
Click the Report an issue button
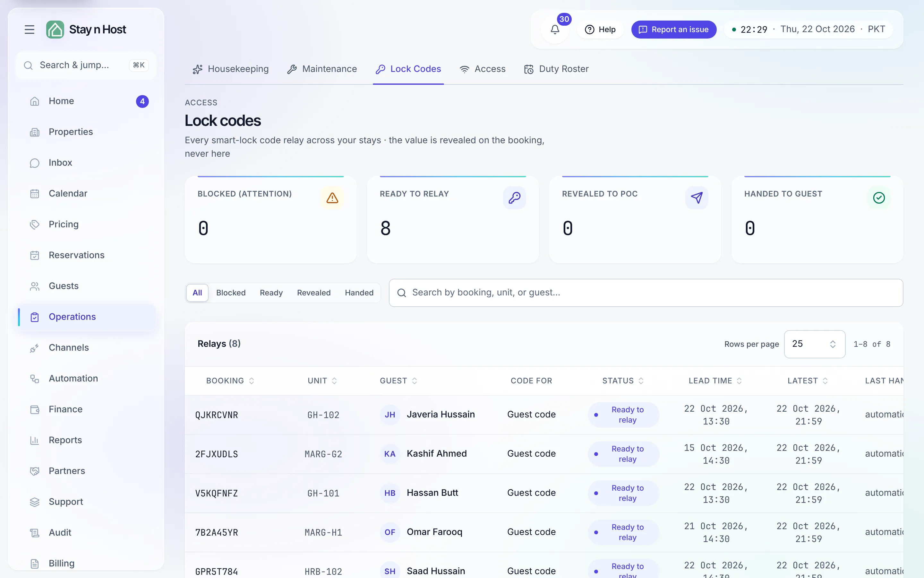673,30
